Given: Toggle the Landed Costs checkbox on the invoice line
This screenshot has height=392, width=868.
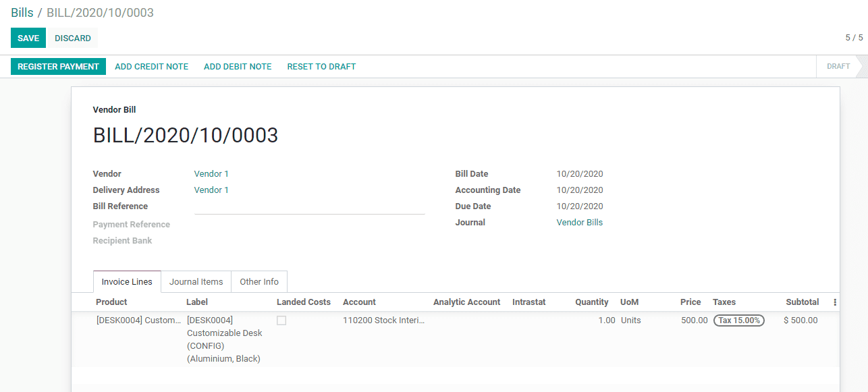Looking at the screenshot, I should tap(281, 320).
